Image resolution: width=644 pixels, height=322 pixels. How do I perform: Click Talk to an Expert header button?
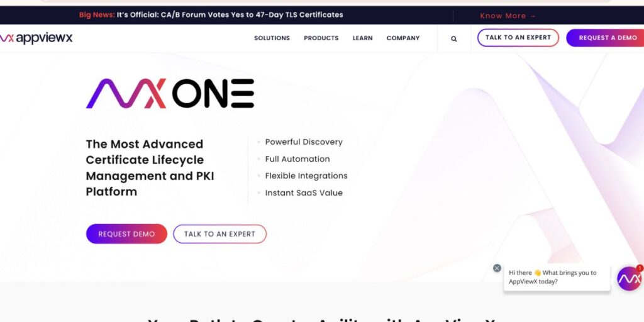tap(518, 38)
